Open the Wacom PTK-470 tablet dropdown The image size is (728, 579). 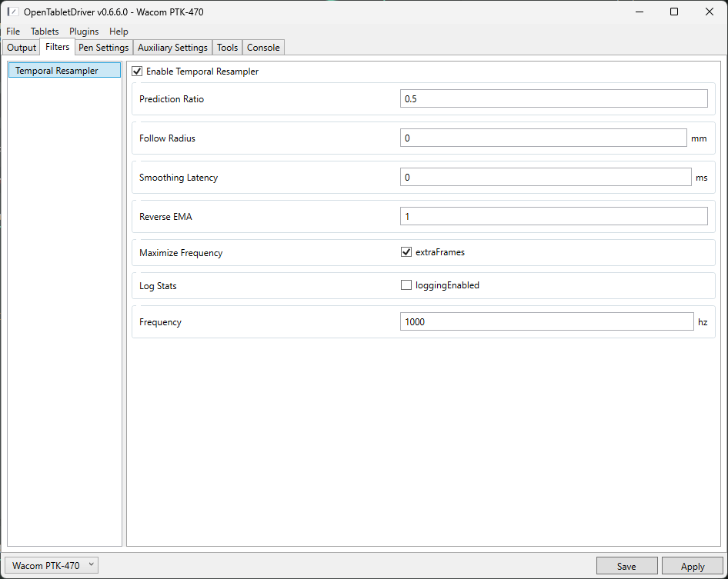click(x=52, y=566)
